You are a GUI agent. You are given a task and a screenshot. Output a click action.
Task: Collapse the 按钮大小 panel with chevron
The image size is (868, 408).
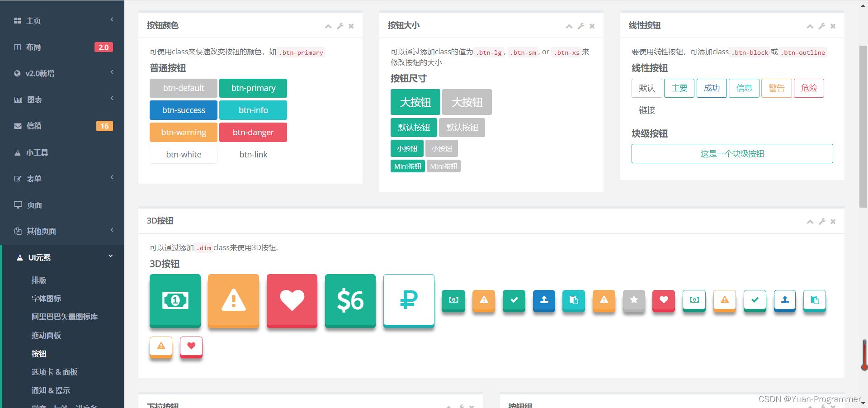[569, 26]
